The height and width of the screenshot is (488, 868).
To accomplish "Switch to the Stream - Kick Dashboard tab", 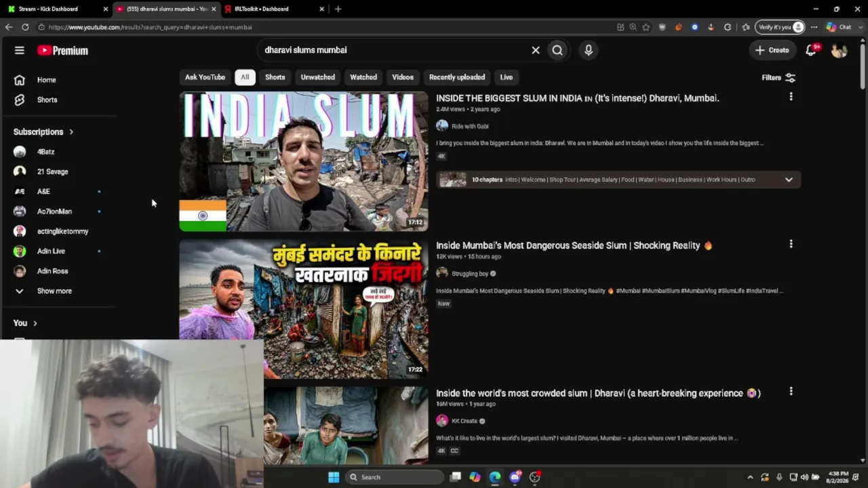I will pyautogui.click(x=57, y=9).
